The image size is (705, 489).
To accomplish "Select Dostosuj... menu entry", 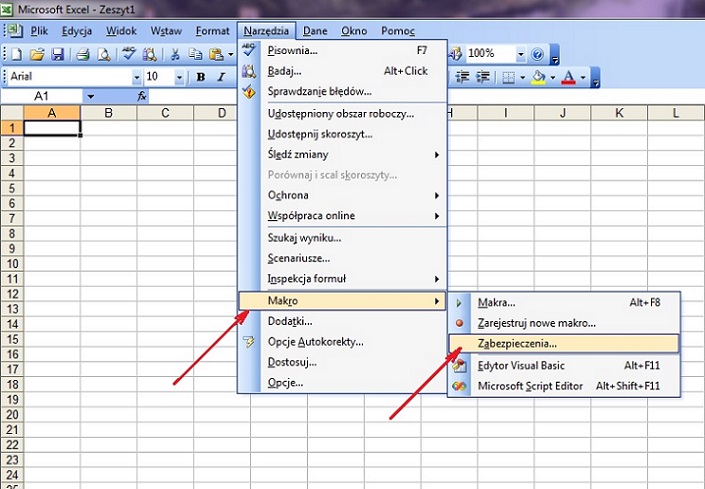I will [x=342, y=362].
